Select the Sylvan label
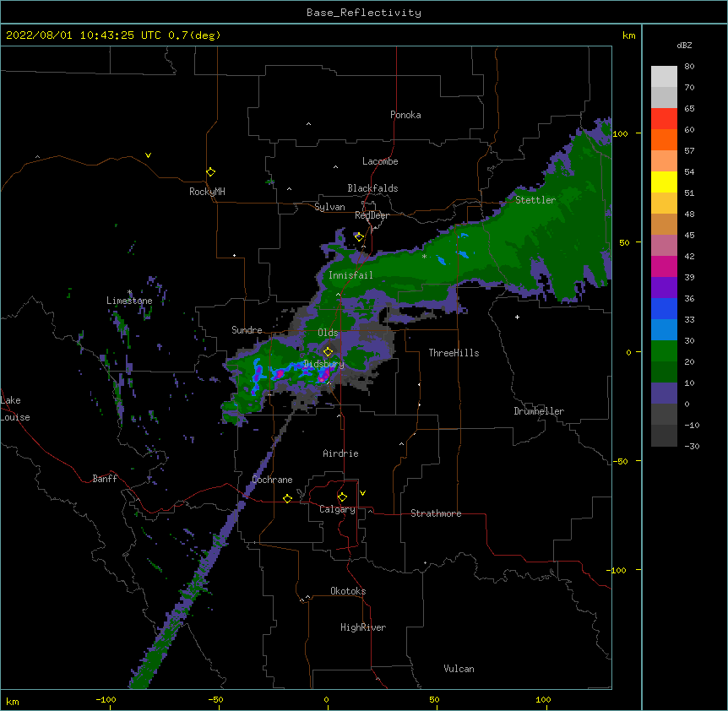728x711 pixels. (x=329, y=207)
